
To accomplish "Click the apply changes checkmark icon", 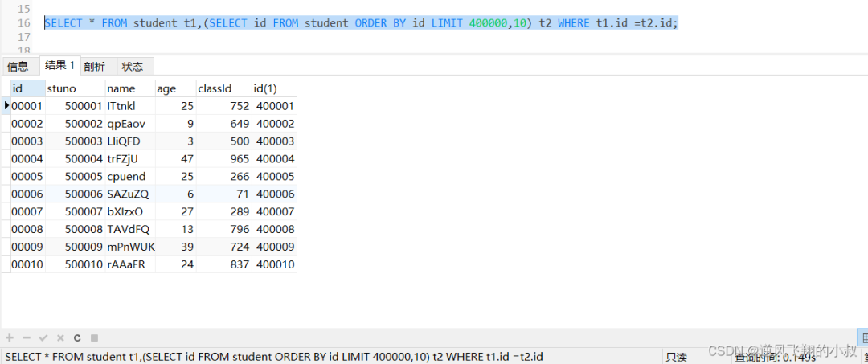I will pyautogui.click(x=43, y=337).
